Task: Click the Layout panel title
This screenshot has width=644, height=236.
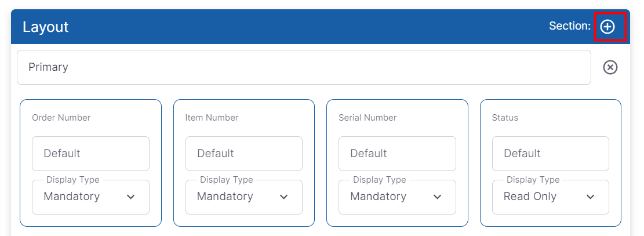Action: pos(46,27)
